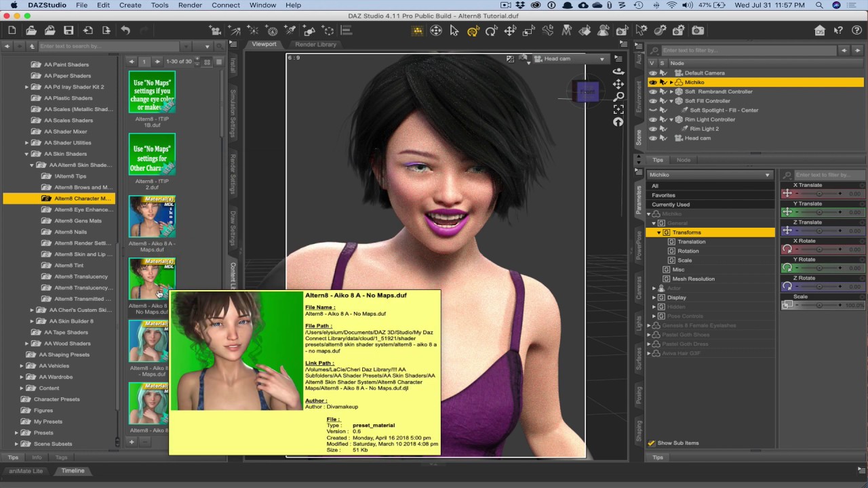The width and height of the screenshot is (868, 488).
Task: Select the Node Selection arrow tool
Action: pos(454,30)
